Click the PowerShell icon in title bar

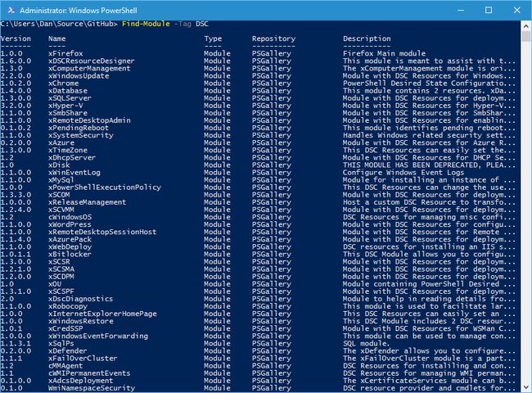11,10
